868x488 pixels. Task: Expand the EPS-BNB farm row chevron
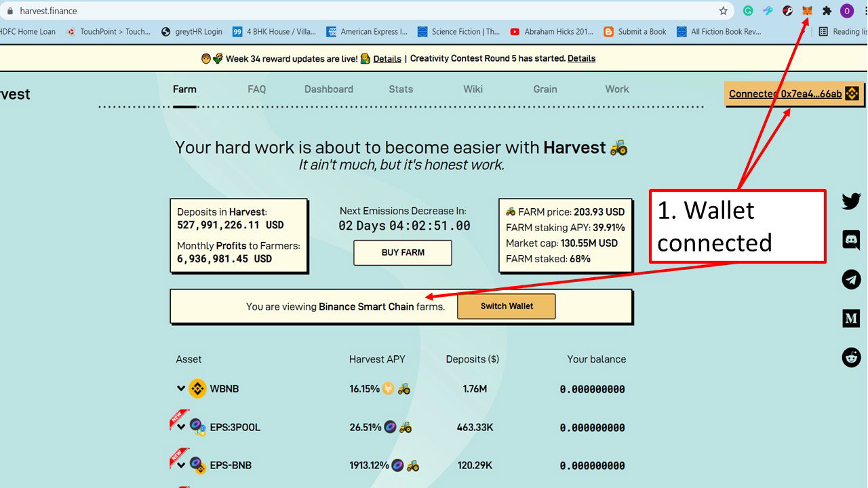[x=181, y=466]
